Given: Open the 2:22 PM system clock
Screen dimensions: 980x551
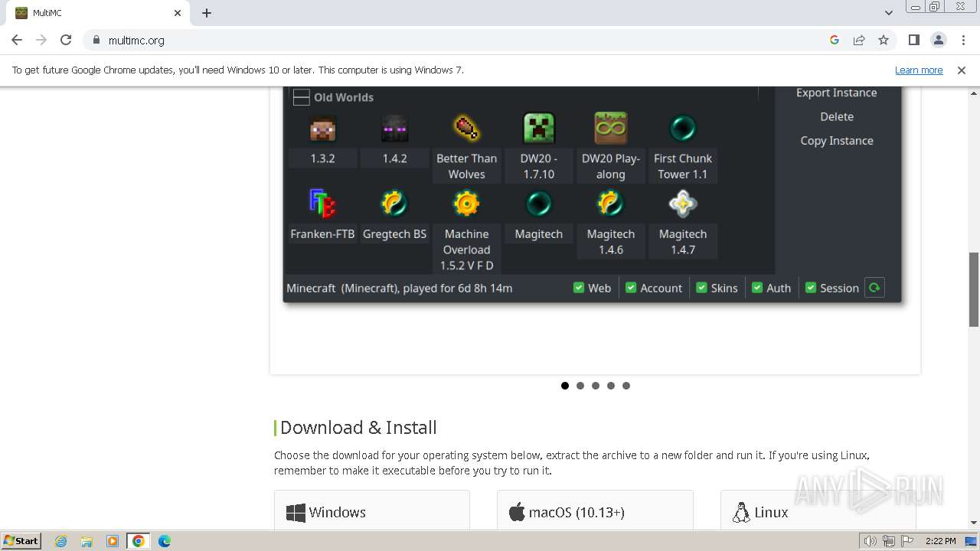Looking at the screenshot, I should pos(940,541).
